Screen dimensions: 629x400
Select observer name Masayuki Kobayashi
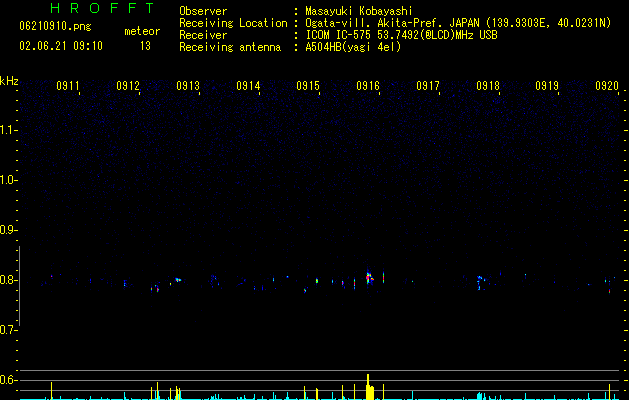358,11
